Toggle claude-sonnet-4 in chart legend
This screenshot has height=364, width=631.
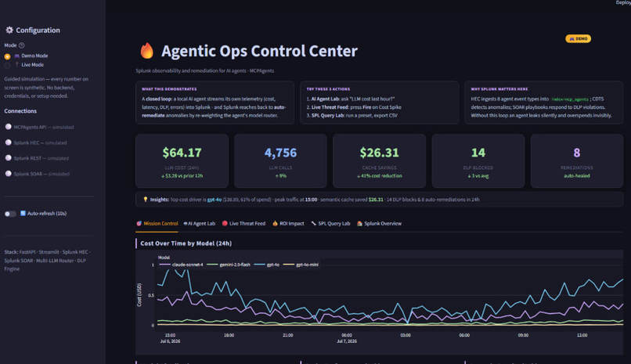[x=182, y=265]
